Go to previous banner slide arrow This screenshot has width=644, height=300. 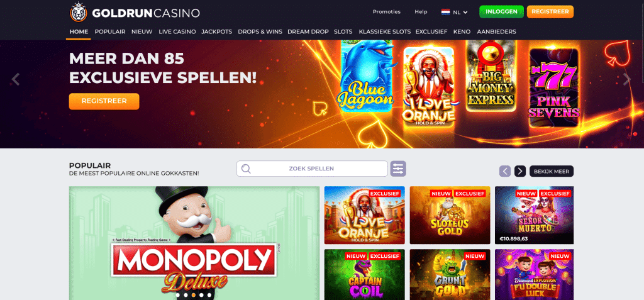(16, 79)
